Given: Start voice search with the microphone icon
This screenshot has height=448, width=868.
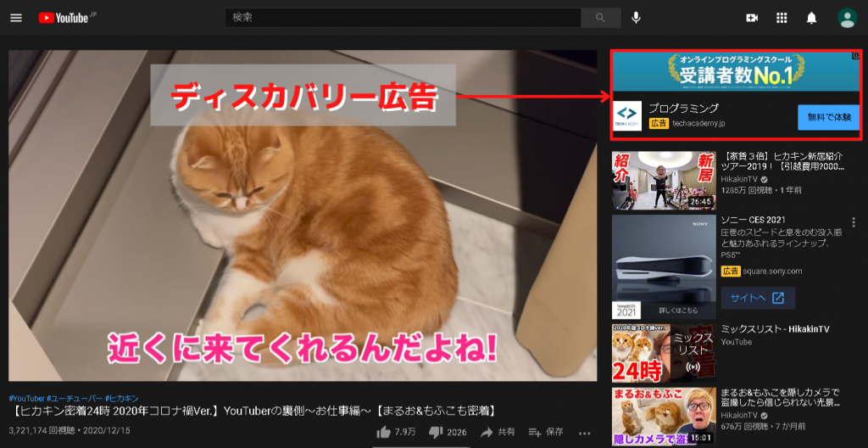Looking at the screenshot, I should (636, 18).
